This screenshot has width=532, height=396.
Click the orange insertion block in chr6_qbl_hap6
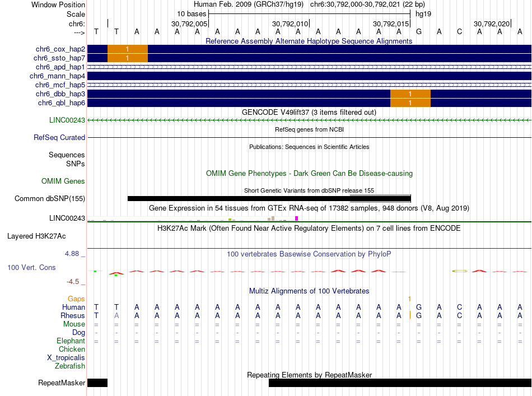pyautogui.click(x=410, y=103)
